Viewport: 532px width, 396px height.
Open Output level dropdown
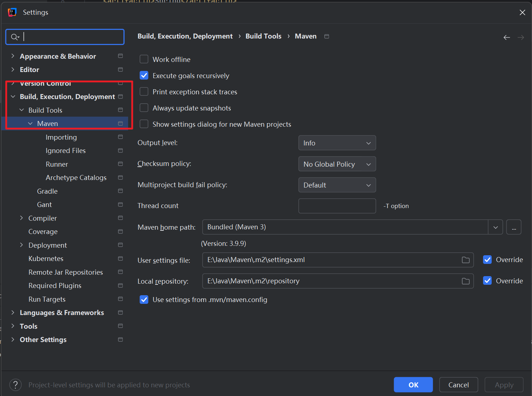pos(337,143)
